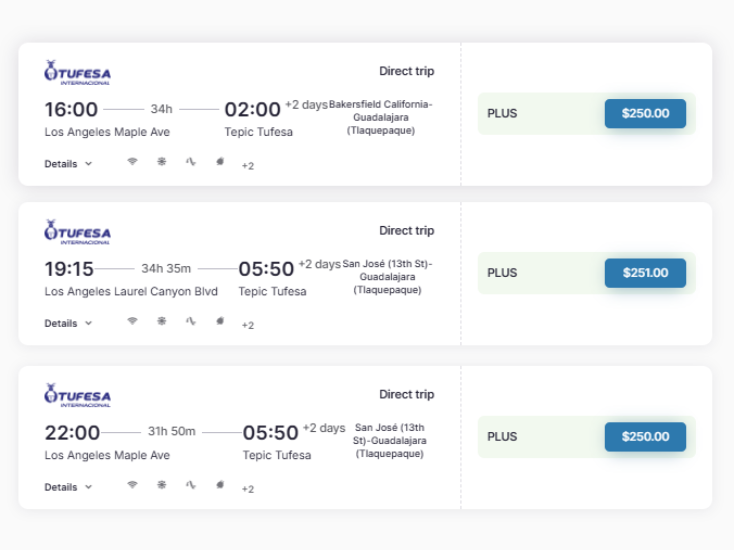Image resolution: width=734 pixels, height=550 pixels.
Task: Click the WiFi icon on the 16:00 trip
Action: [x=132, y=161]
